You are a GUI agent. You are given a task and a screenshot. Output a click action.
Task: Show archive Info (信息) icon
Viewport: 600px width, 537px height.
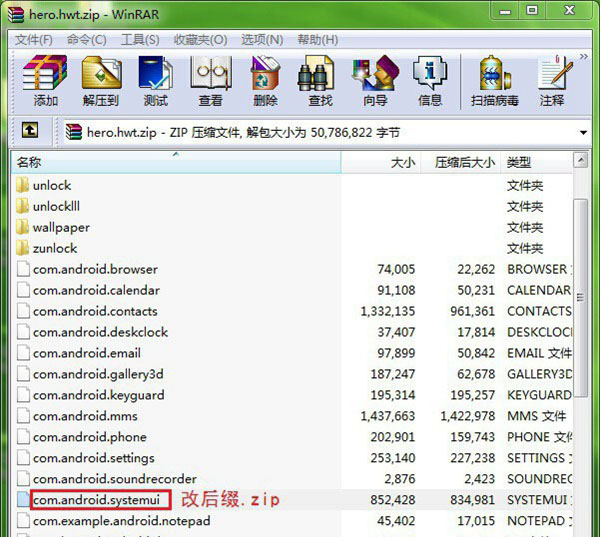tap(430, 73)
